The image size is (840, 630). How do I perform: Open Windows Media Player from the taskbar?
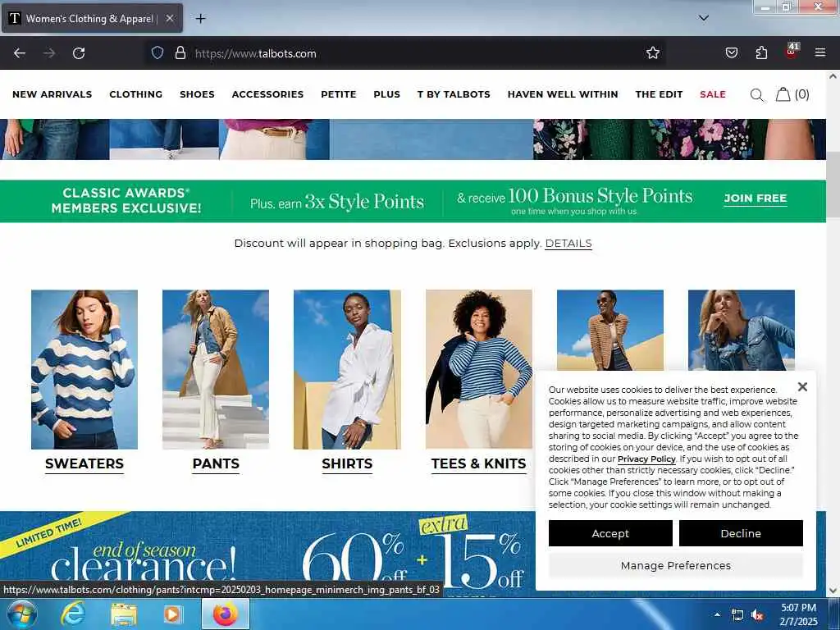click(x=172, y=614)
